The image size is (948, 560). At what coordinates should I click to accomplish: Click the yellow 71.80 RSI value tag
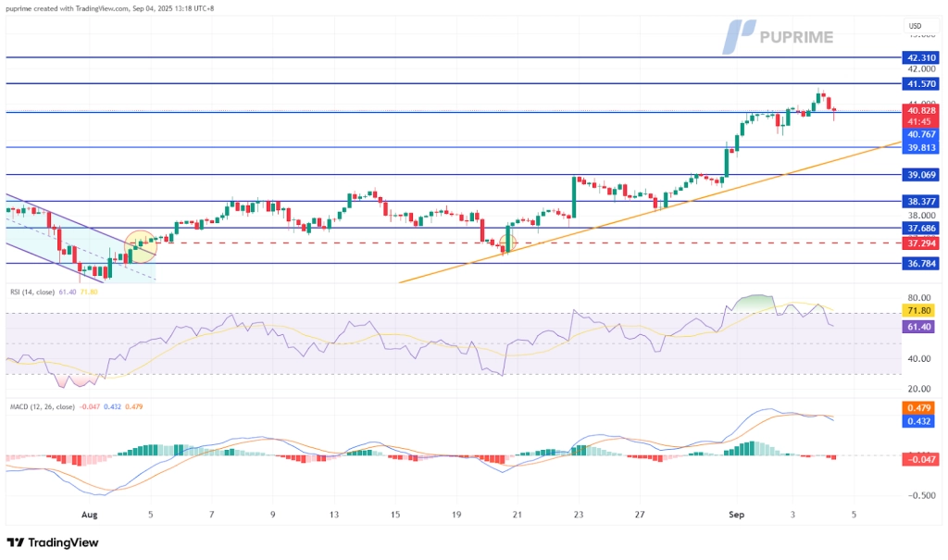click(920, 310)
